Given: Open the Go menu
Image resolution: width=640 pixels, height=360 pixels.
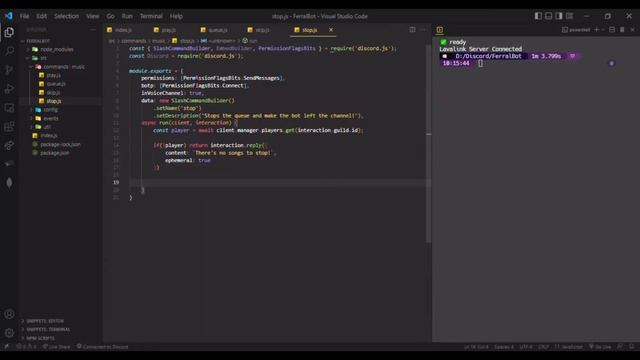Looking at the screenshot, I should [x=111, y=16].
